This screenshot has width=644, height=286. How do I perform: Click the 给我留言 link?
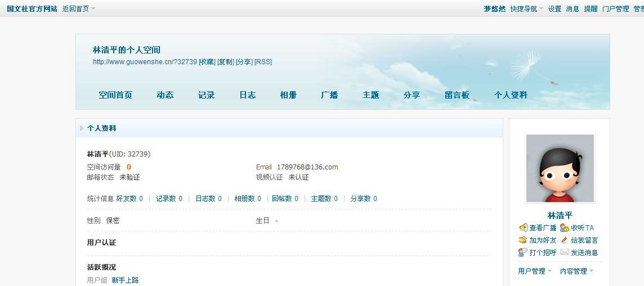click(584, 240)
